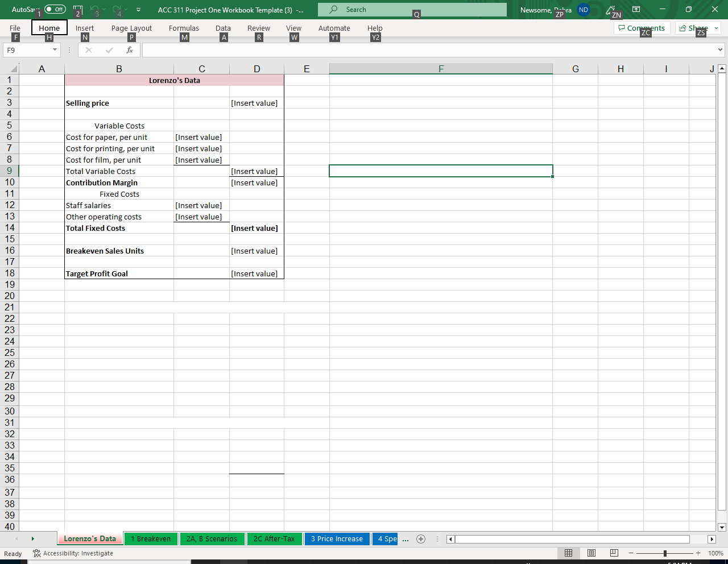
Task: Open the File tab
Action: 15,28
